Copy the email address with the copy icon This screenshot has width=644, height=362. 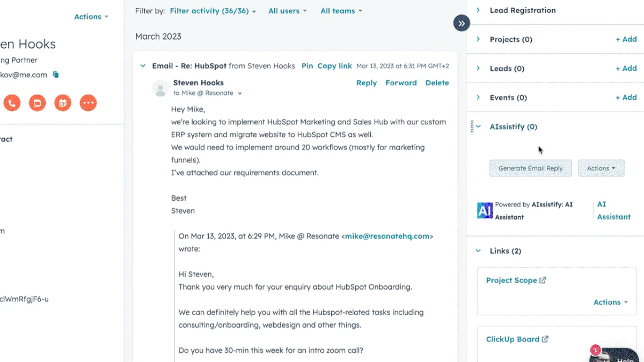56,75
